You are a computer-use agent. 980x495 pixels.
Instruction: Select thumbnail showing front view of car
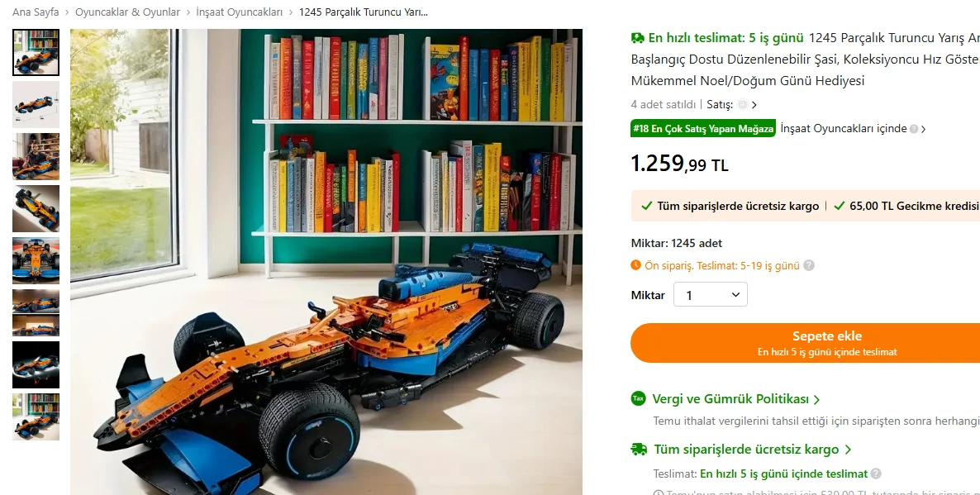click(x=36, y=260)
